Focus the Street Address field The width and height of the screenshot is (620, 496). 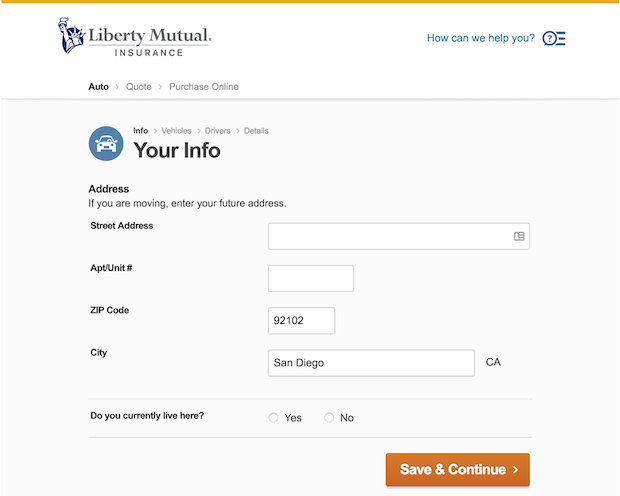[x=390, y=236]
